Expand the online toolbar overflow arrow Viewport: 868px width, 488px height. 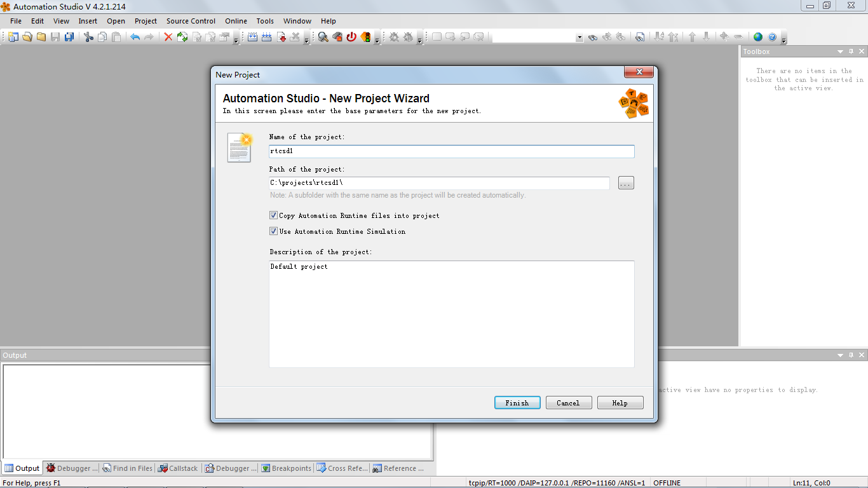click(x=377, y=39)
